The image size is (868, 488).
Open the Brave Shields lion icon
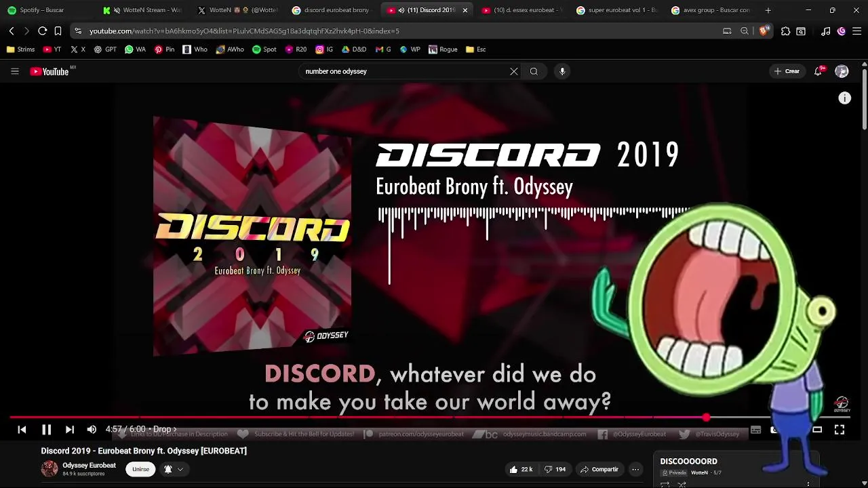click(764, 30)
